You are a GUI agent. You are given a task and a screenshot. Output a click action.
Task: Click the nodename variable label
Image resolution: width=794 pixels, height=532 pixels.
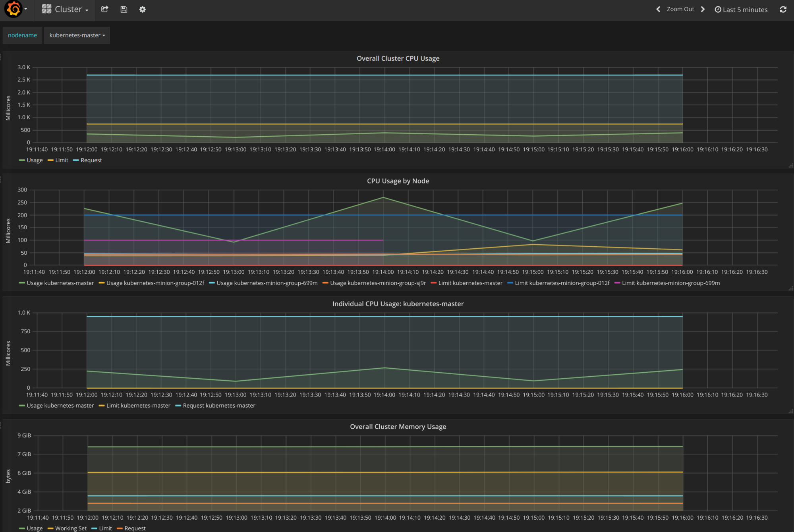[22, 35]
